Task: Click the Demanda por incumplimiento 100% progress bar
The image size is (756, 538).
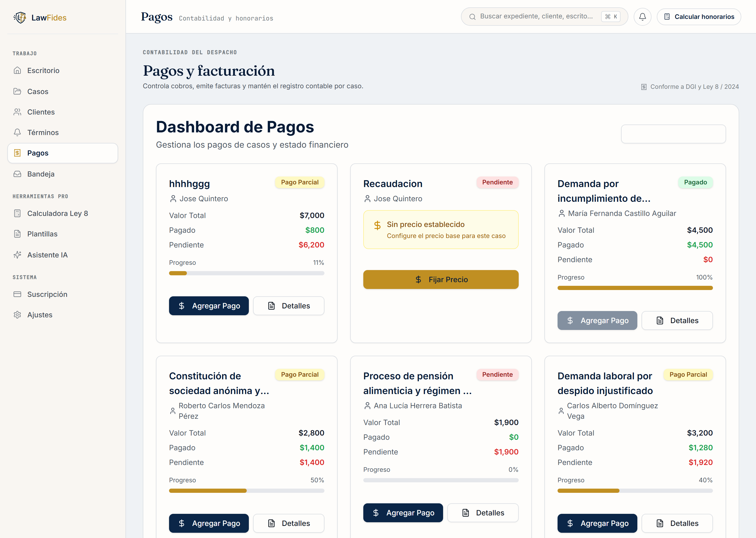Action: coord(635,288)
